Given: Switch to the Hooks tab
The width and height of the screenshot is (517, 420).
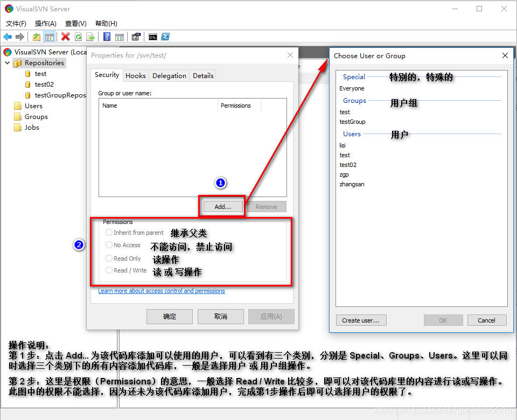Looking at the screenshot, I should (136, 76).
